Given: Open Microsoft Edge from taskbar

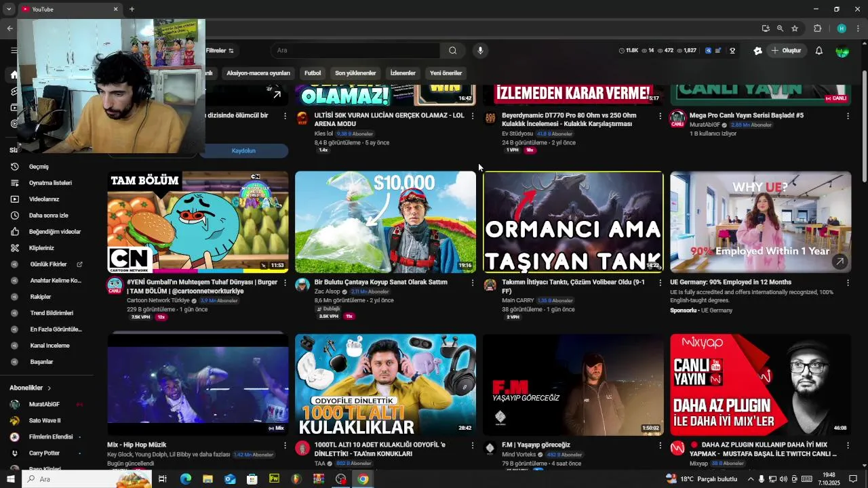Looking at the screenshot, I should tap(185, 479).
